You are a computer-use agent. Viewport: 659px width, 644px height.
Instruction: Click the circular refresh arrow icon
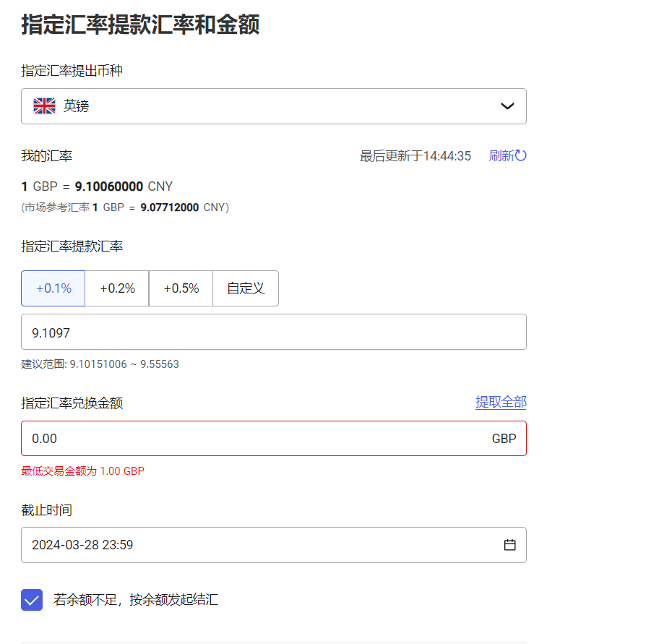tap(521, 155)
